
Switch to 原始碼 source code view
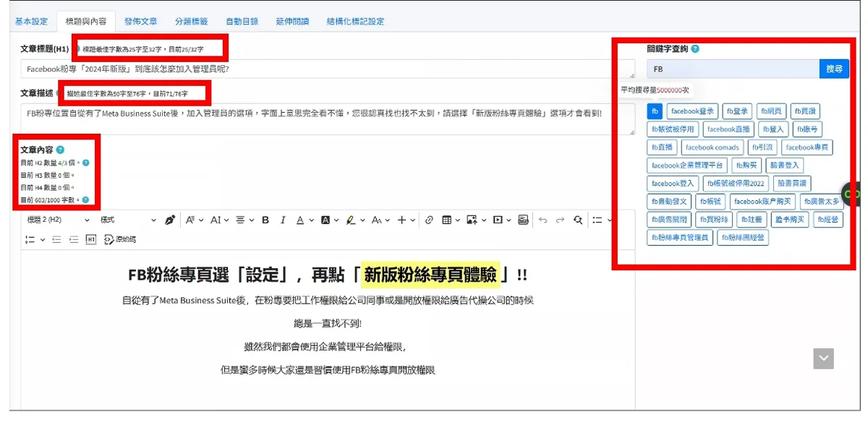click(x=120, y=239)
